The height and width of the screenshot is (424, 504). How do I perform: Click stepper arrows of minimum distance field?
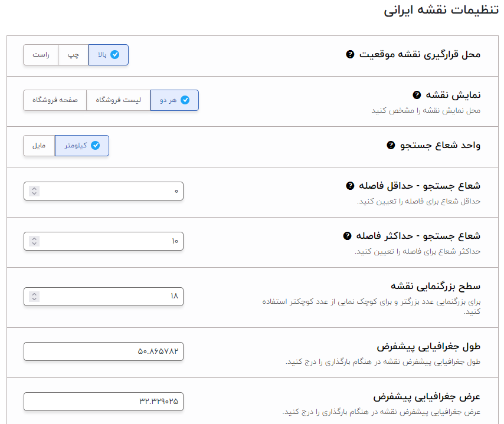(34, 191)
